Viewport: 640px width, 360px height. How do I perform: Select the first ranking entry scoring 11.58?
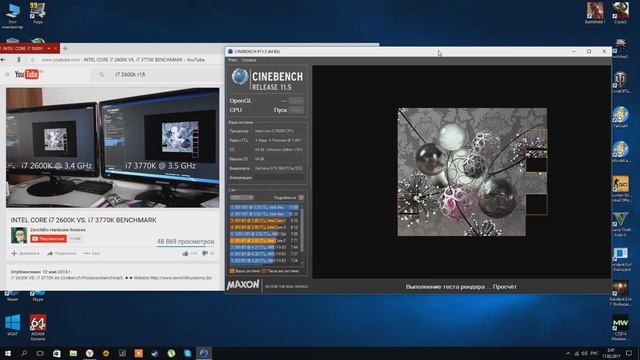[264, 207]
